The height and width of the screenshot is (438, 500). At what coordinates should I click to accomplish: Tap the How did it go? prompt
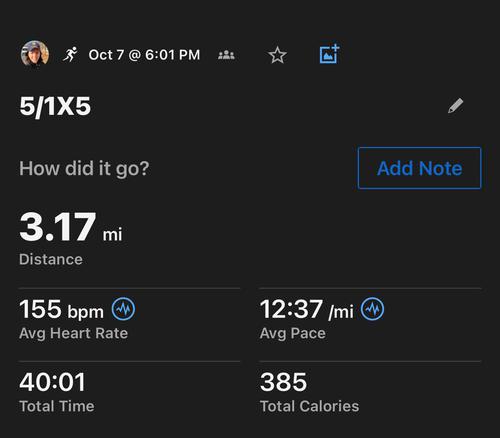click(x=84, y=168)
